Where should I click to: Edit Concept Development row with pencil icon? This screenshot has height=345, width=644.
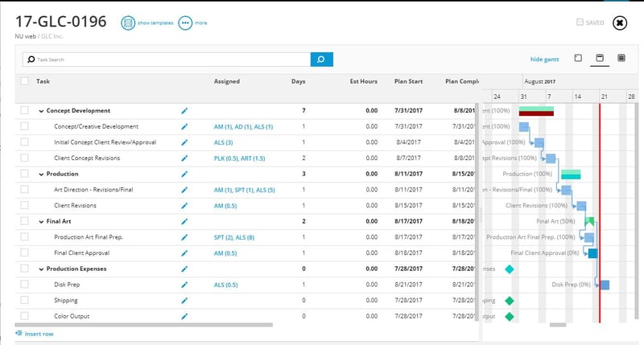point(184,111)
